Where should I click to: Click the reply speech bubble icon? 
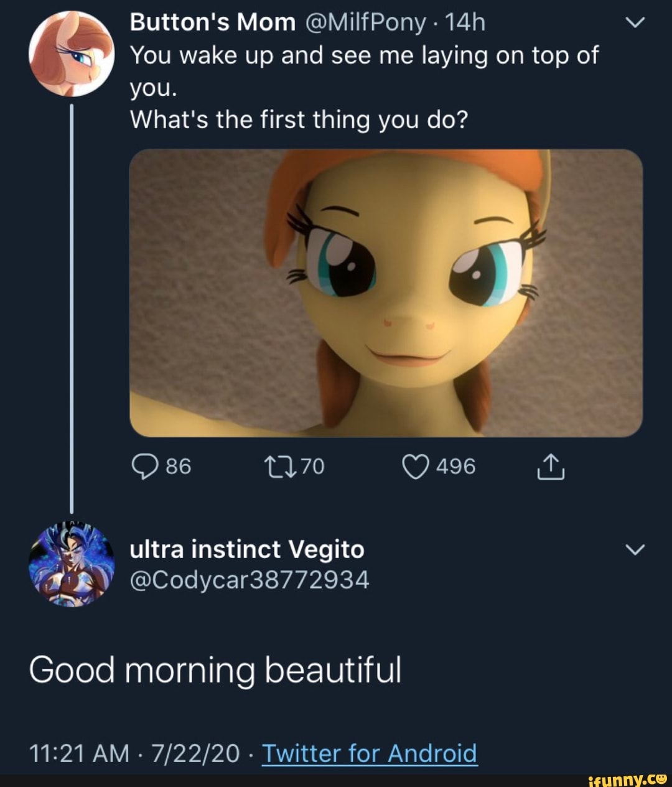coord(145,467)
